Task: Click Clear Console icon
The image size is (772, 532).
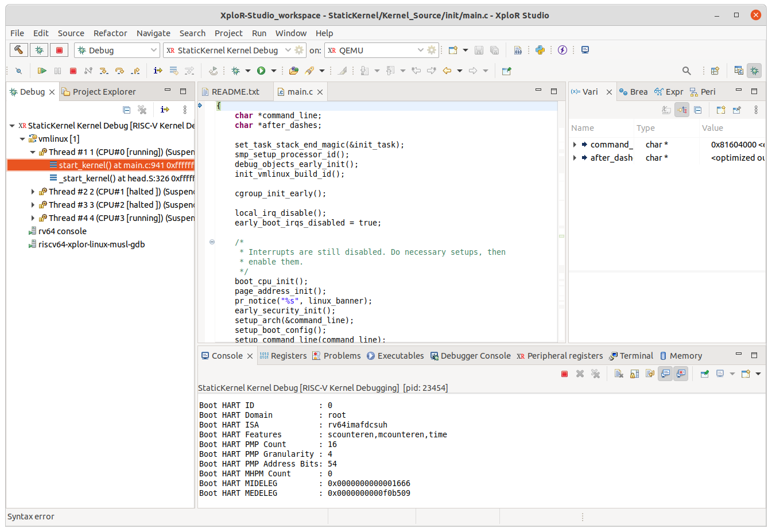Action: (619, 374)
